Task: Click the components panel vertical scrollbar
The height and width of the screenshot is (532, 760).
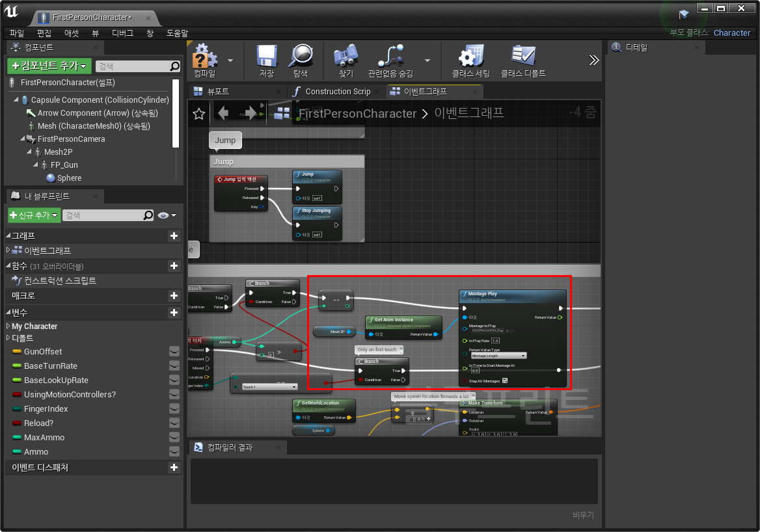Action: [176, 113]
